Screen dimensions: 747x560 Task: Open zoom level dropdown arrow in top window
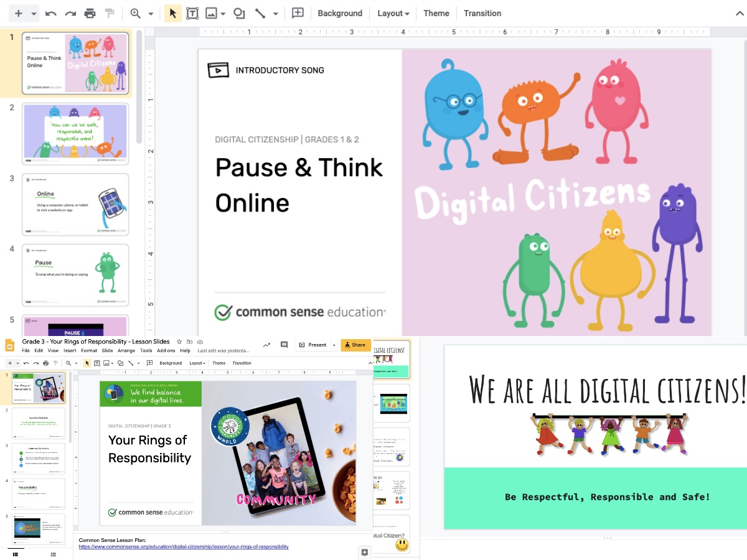coord(151,14)
